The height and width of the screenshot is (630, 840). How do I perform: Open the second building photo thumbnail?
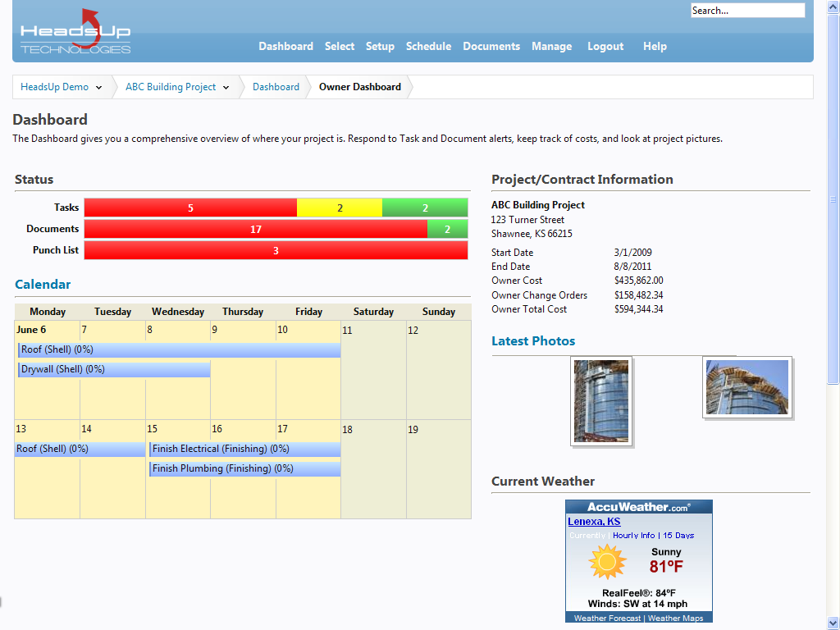click(746, 387)
